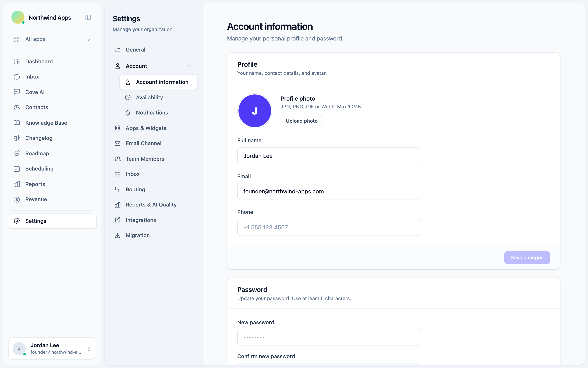The image size is (588, 368).
Task: Open the All apps chevron arrow
Action: [89, 39]
